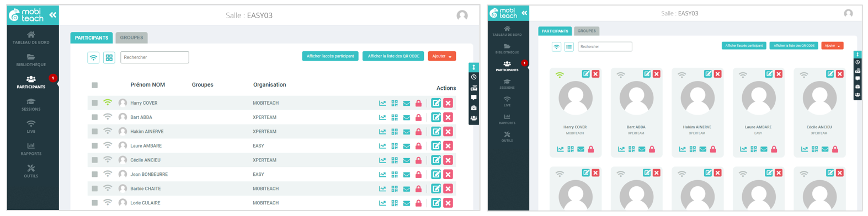Click the lock icon in Laure AMBARE's row
Screen dimensions: 868x216
(418, 146)
